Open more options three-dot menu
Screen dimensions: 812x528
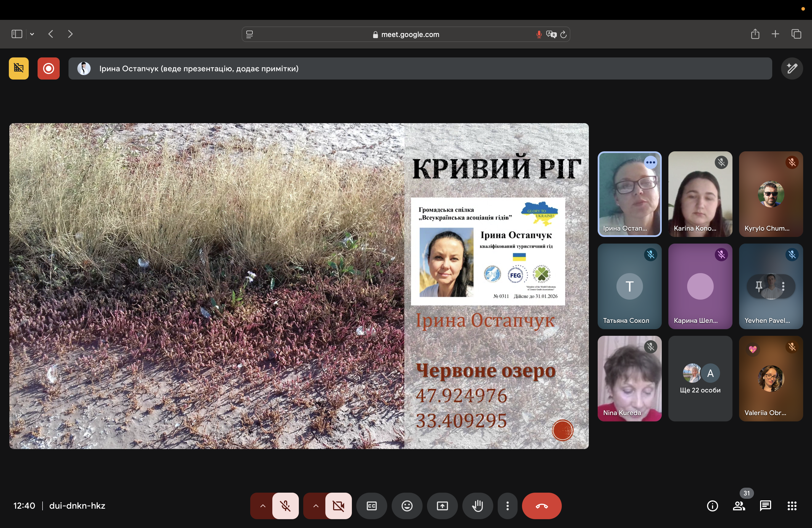507,506
